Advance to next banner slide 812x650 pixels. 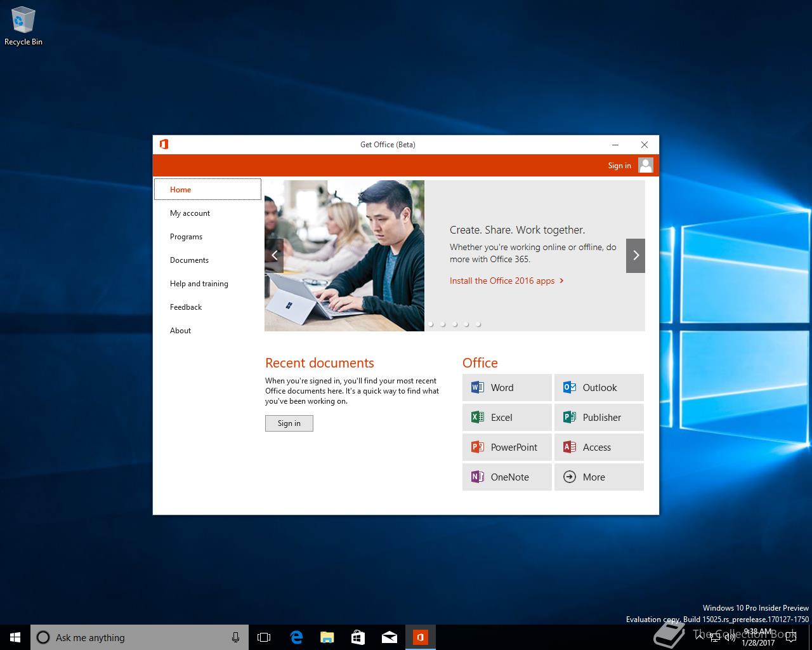636,255
